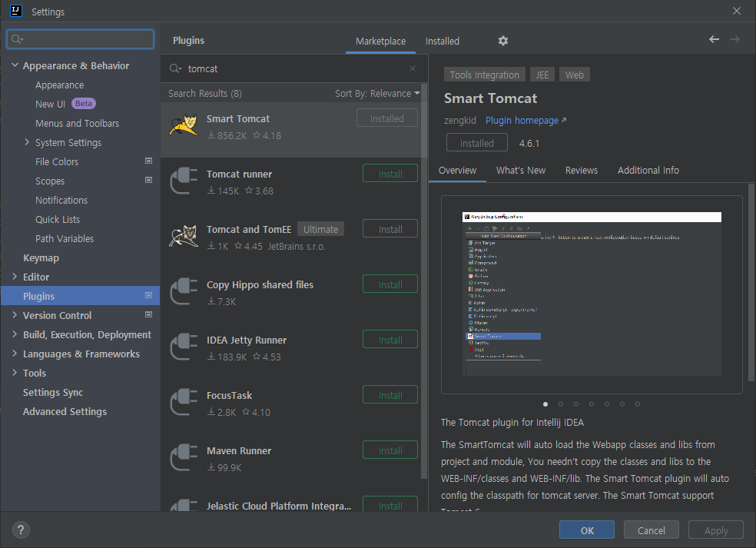Show the fifth screenshot carousel dot
The image size is (756, 548).
pyautogui.click(x=607, y=404)
